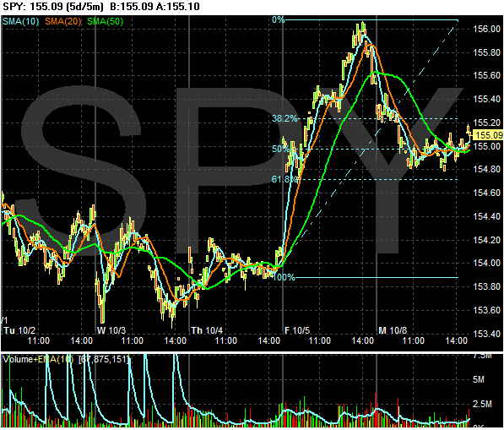Click the Th 10/4 date marker
The height and width of the screenshot is (430, 504).
pyautogui.click(x=207, y=330)
